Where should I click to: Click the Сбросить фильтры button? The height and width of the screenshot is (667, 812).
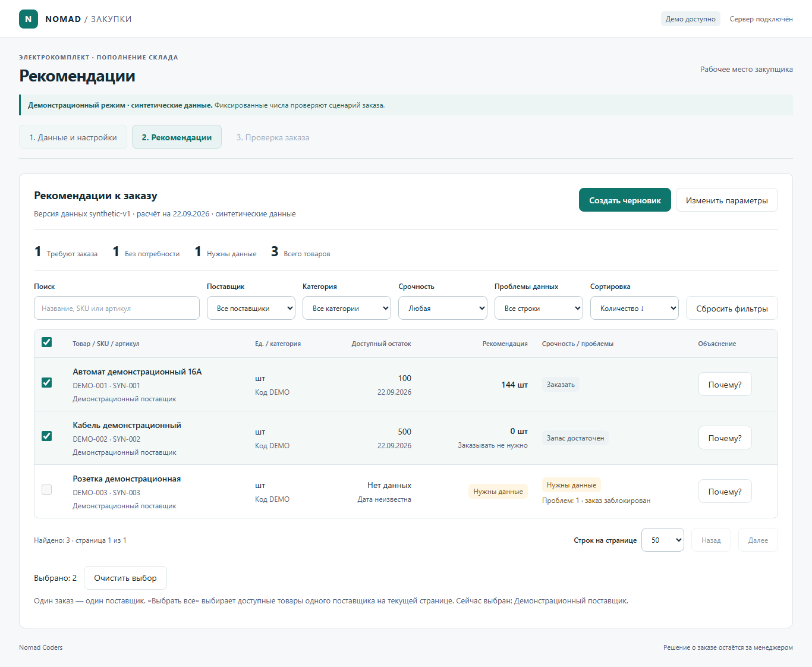[732, 308]
